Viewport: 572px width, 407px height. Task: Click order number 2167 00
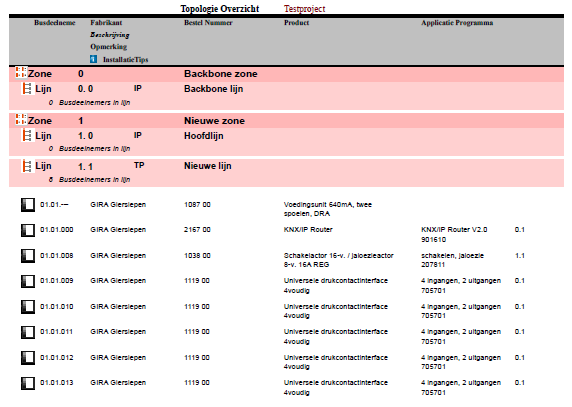197,230
